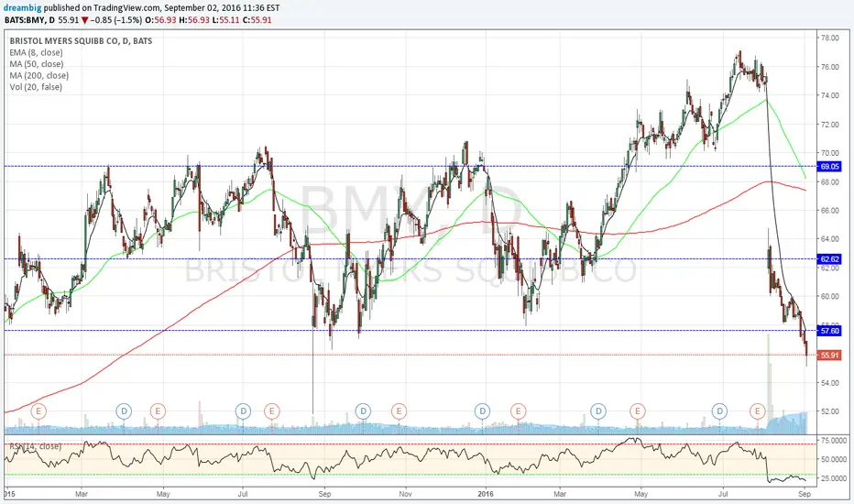854x504 pixels.
Task: Click the BATS:BMY, D ticker text
Action: click(29, 20)
